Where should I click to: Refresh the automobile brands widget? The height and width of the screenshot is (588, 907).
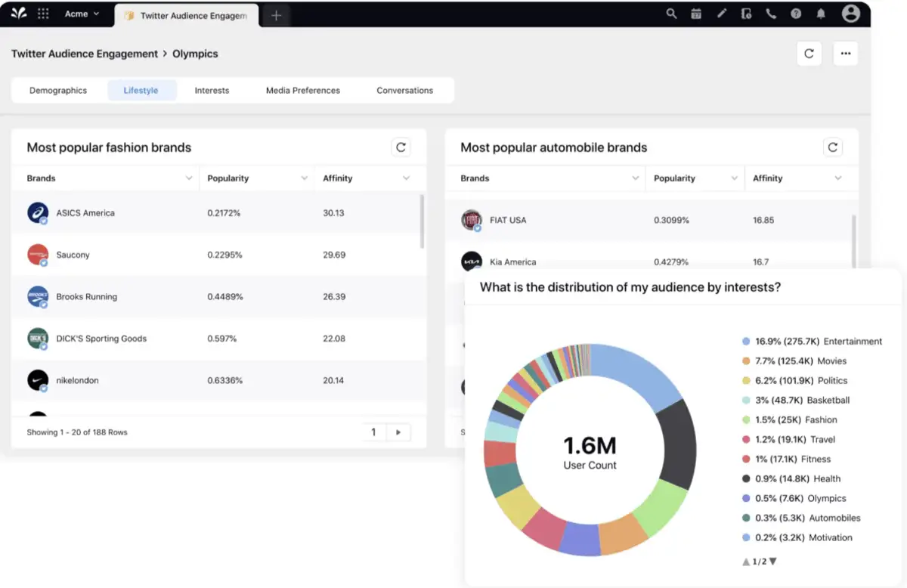point(832,147)
